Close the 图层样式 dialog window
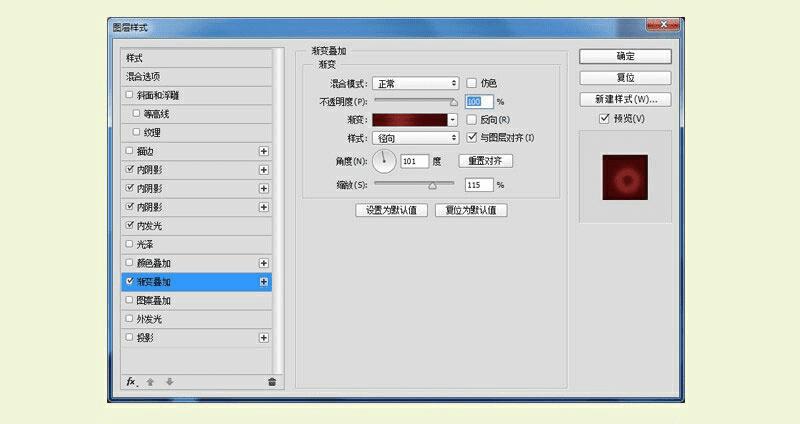The height and width of the screenshot is (424, 800). click(663, 24)
